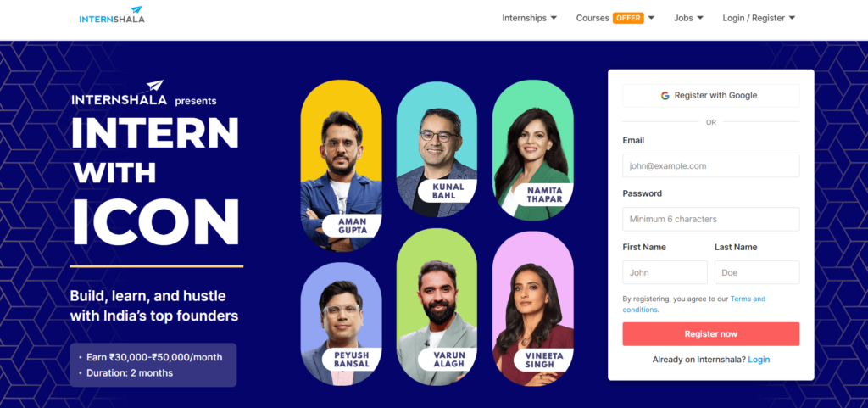Expand the Internships dropdown arrow

pos(554,19)
